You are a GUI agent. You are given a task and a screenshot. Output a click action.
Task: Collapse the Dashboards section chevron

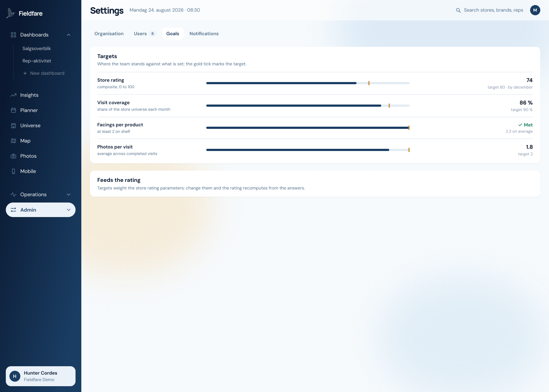(69, 35)
